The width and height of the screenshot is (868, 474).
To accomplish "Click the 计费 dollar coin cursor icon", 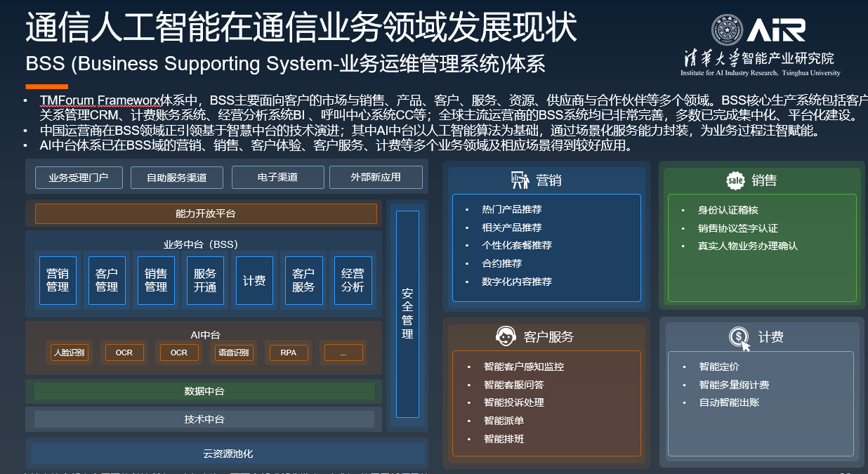I will pyautogui.click(x=740, y=338).
